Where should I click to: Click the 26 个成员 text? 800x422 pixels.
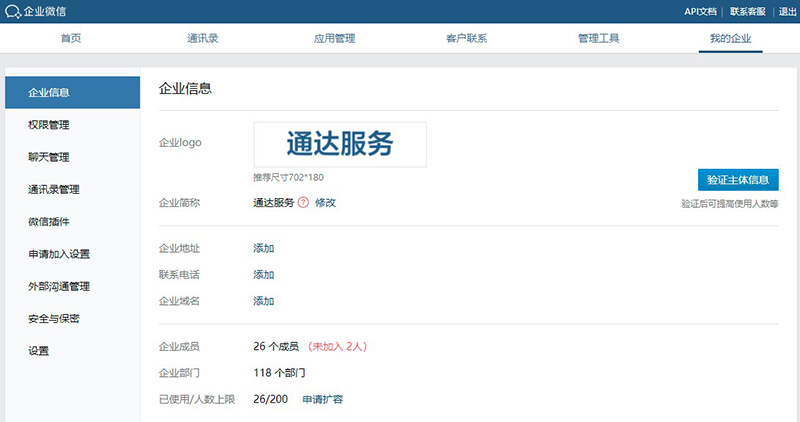276,346
